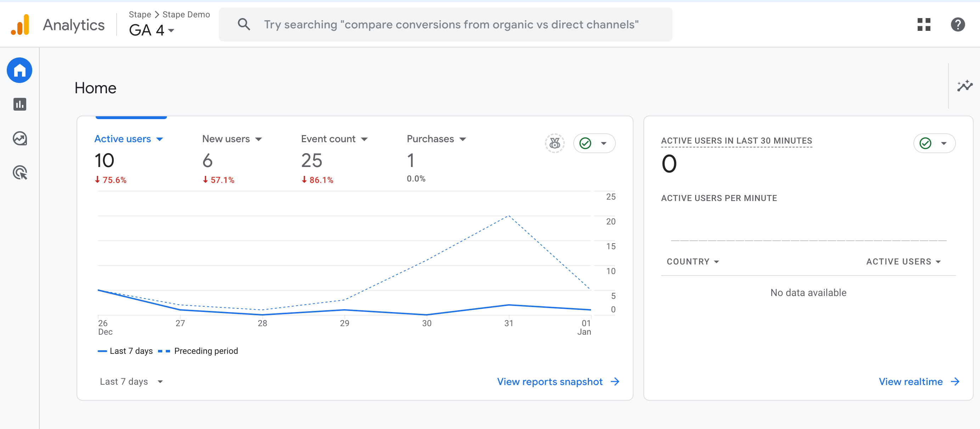Open the Help question mark icon
This screenshot has width=980, height=429.
pos(958,25)
